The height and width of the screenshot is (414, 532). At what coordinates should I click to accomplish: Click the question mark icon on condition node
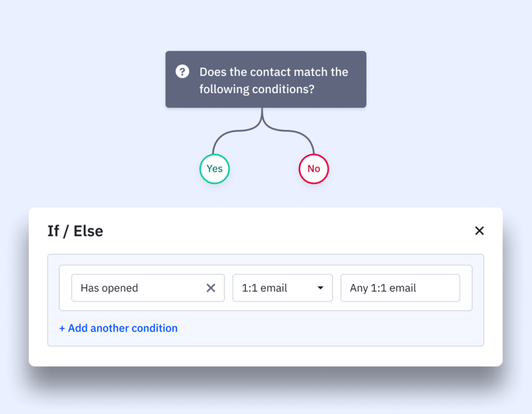pyautogui.click(x=182, y=72)
